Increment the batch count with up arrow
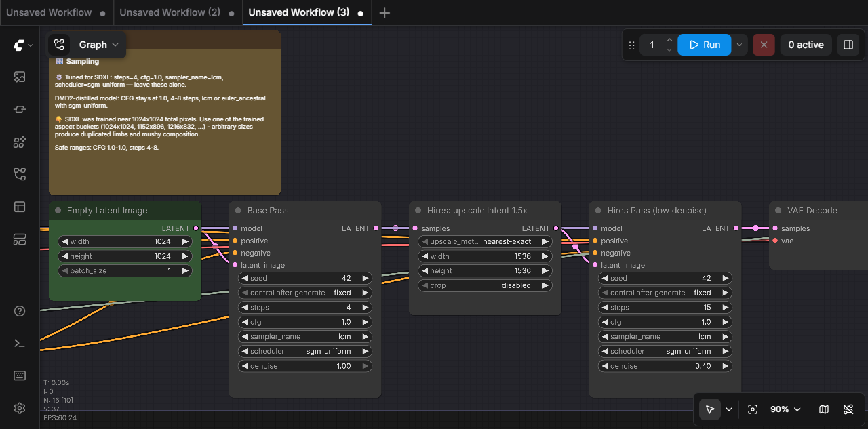This screenshot has width=868, height=429. tap(669, 40)
